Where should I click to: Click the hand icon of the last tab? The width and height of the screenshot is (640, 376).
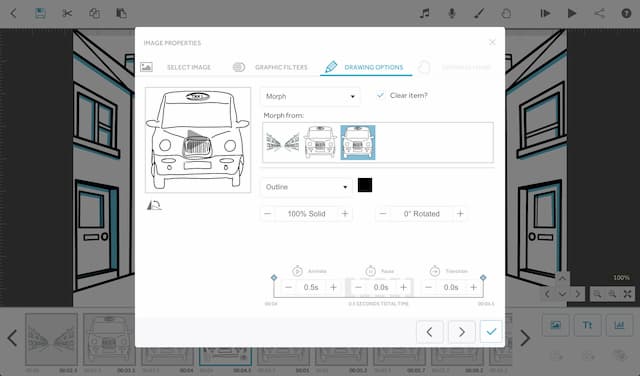424,67
